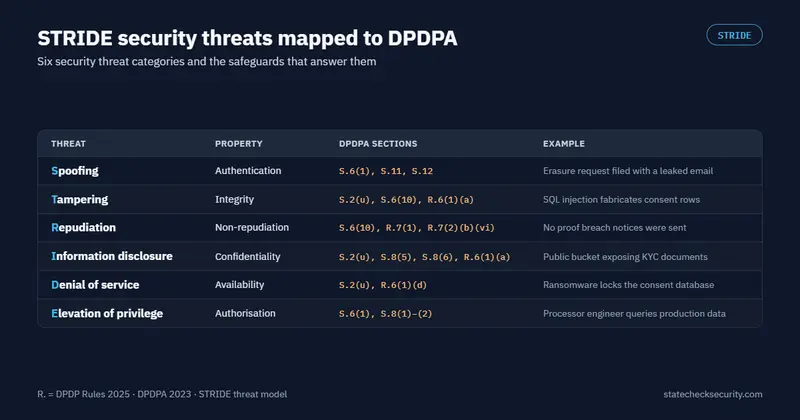
Task: Click sections 'S.6(1), S.8(1)-(2)'
Action: 385,313
